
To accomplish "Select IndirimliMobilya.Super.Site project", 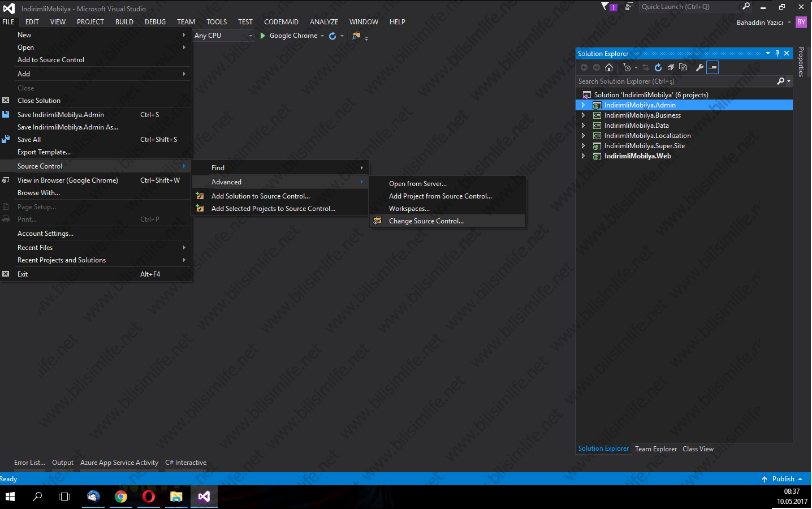I will 644,146.
